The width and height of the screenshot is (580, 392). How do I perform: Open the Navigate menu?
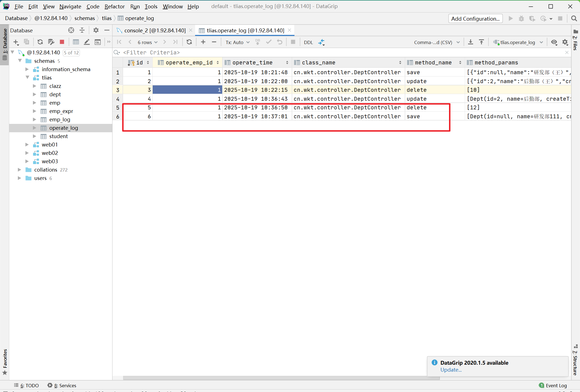pos(70,6)
